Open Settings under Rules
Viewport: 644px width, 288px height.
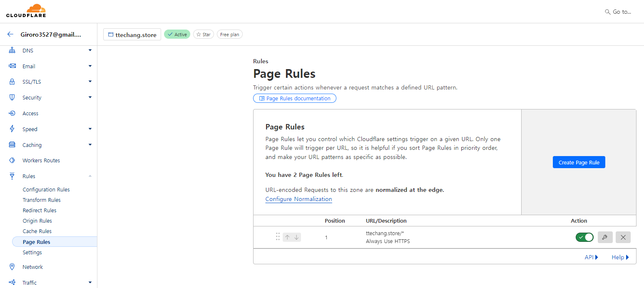tap(32, 252)
